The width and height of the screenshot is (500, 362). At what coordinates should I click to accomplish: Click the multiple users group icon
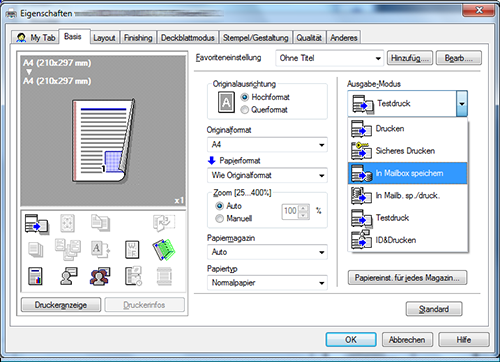100,276
